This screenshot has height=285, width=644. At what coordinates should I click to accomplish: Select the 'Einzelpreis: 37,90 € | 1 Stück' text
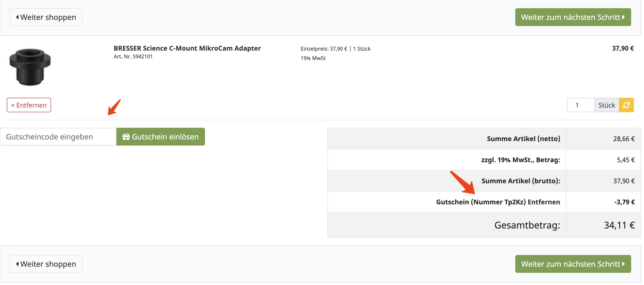[x=336, y=49]
